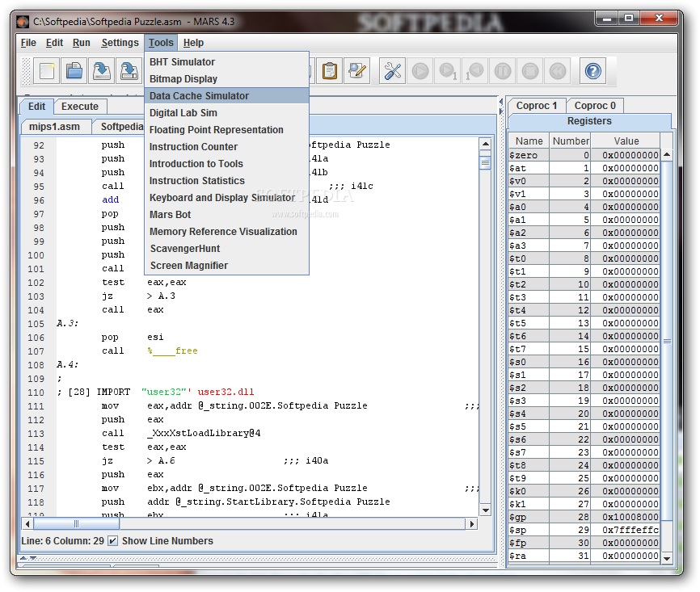Open Find/Replace with the pencil toolbar icon

pos(357,71)
